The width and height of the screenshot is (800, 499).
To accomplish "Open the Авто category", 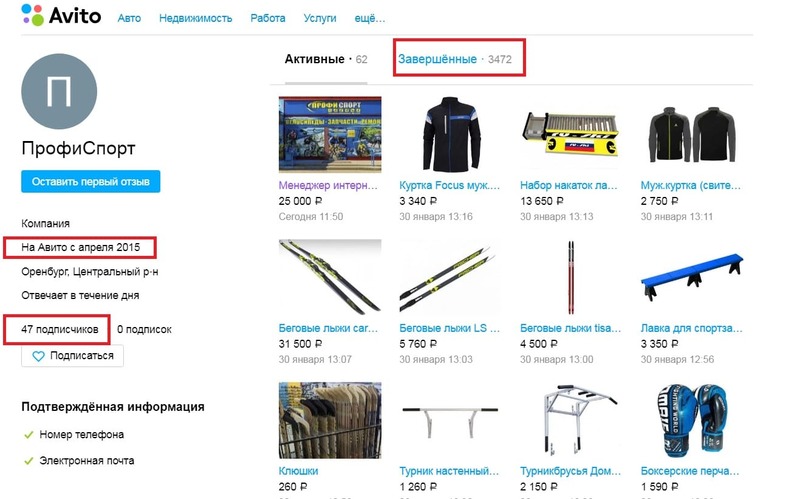I will tap(129, 18).
